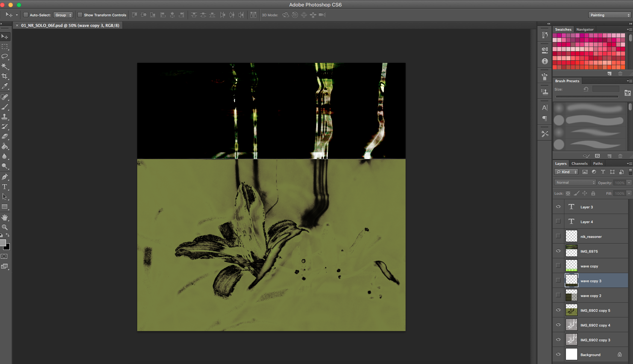This screenshot has height=364, width=633.
Task: Toggle the Brush panel button
Action: click(x=628, y=93)
